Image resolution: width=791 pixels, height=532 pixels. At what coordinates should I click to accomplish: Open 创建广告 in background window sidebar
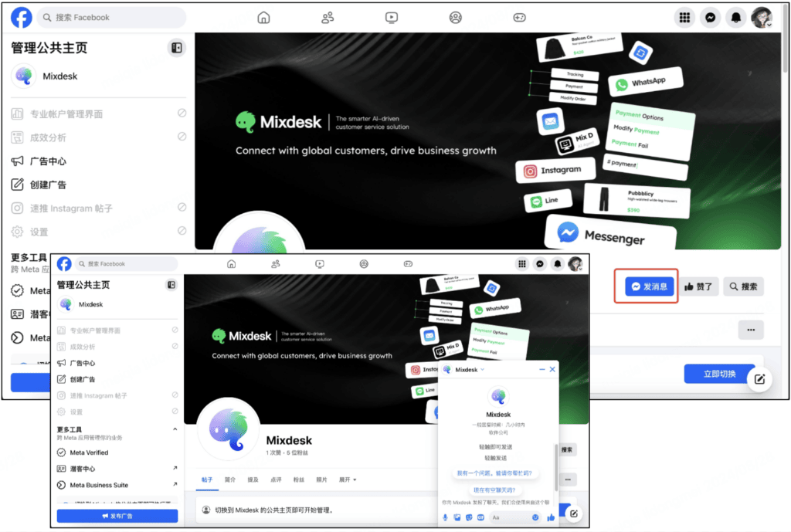point(99,185)
